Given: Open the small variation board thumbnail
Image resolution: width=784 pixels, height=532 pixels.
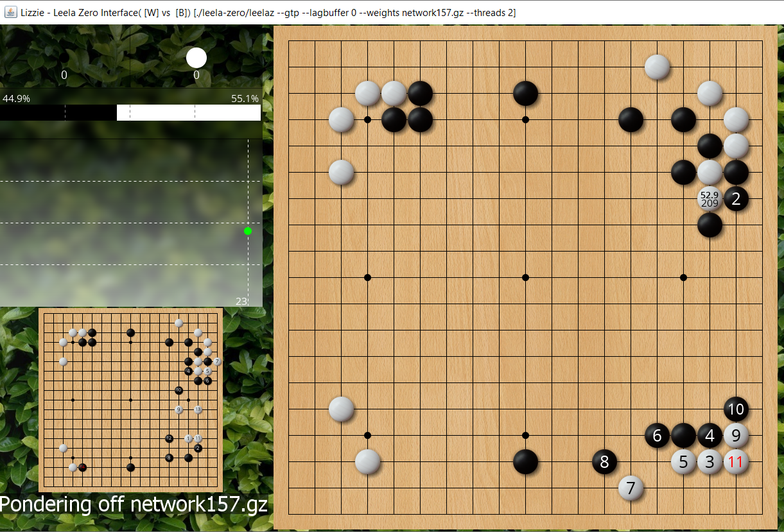Looking at the screenshot, I should pyautogui.click(x=131, y=400).
